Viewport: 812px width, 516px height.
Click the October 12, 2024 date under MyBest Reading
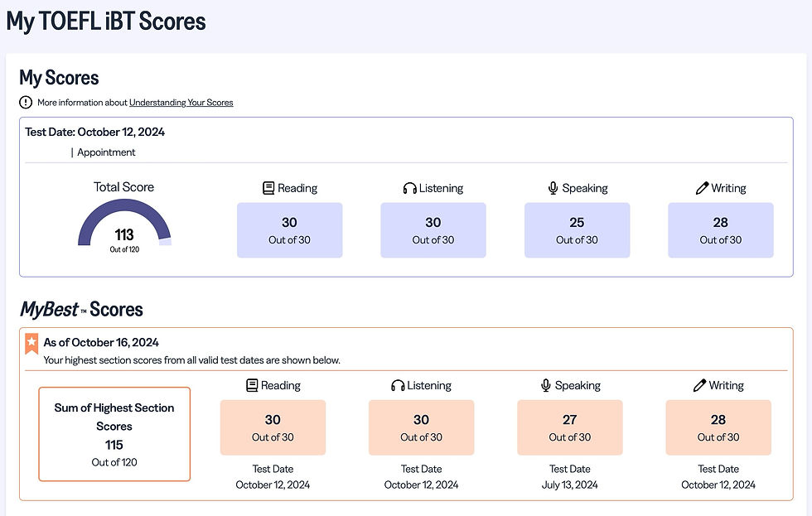tap(273, 485)
